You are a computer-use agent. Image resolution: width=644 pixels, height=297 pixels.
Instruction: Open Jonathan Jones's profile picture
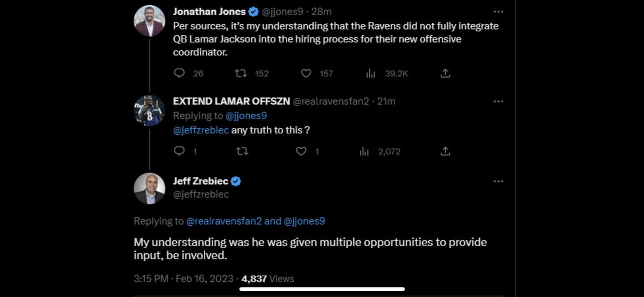point(149,21)
